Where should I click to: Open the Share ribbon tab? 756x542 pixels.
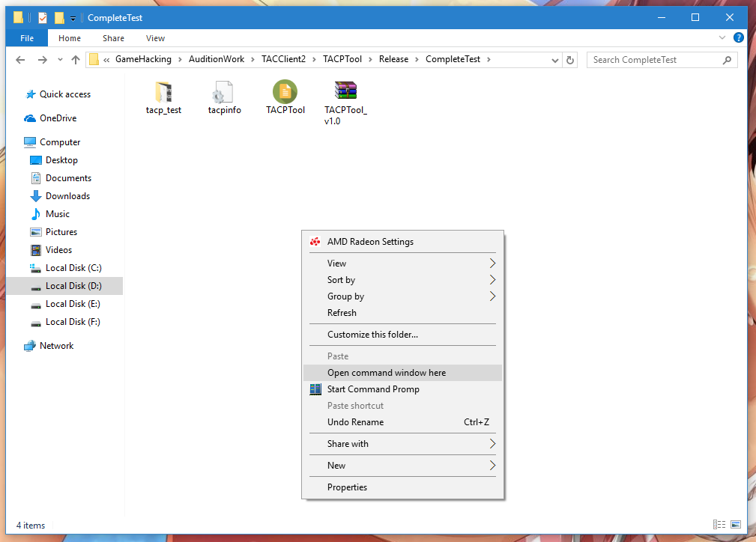pos(114,38)
